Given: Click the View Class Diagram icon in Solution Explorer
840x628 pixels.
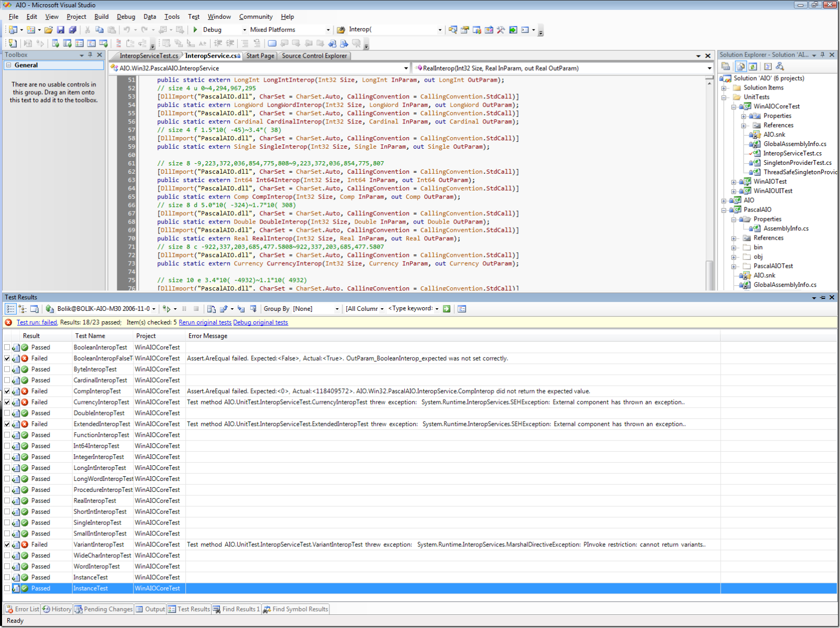Looking at the screenshot, I should [780, 66].
